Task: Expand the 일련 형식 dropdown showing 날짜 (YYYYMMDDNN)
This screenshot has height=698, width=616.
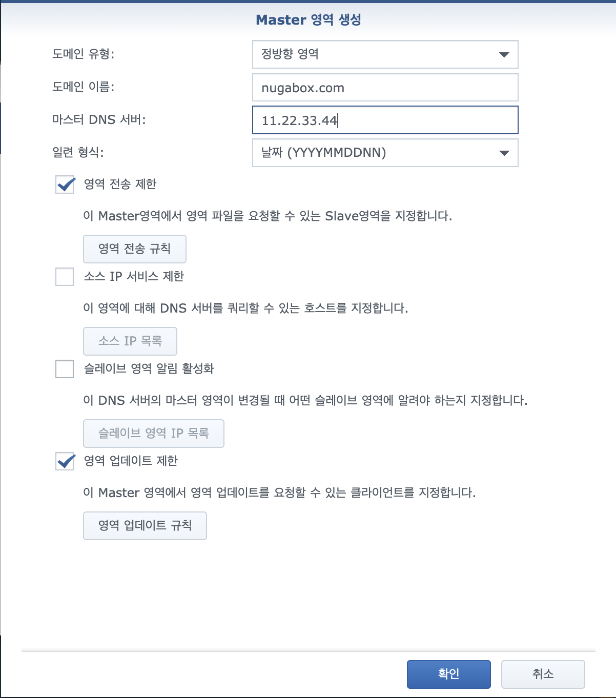Action: click(x=385, y=153)
